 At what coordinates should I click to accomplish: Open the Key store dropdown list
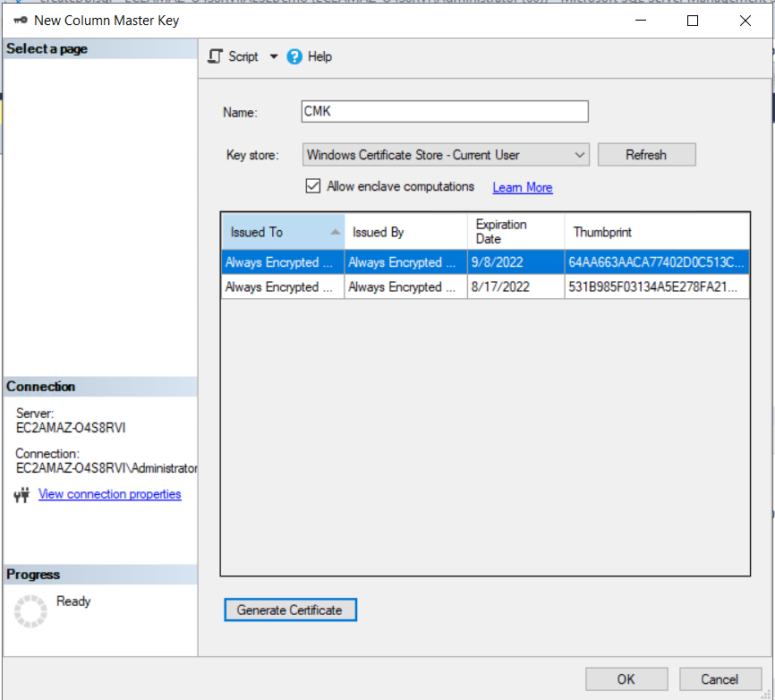579,154
